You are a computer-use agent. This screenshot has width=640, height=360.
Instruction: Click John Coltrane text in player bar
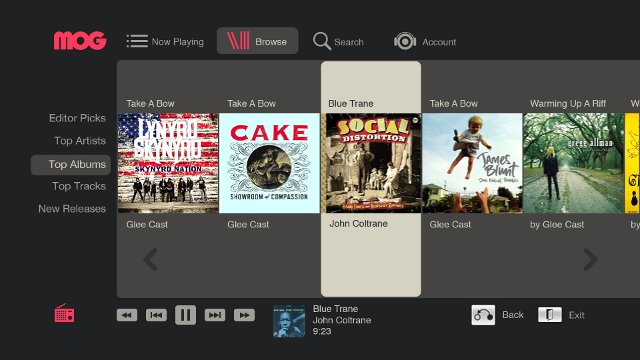[x=342, y=320]
